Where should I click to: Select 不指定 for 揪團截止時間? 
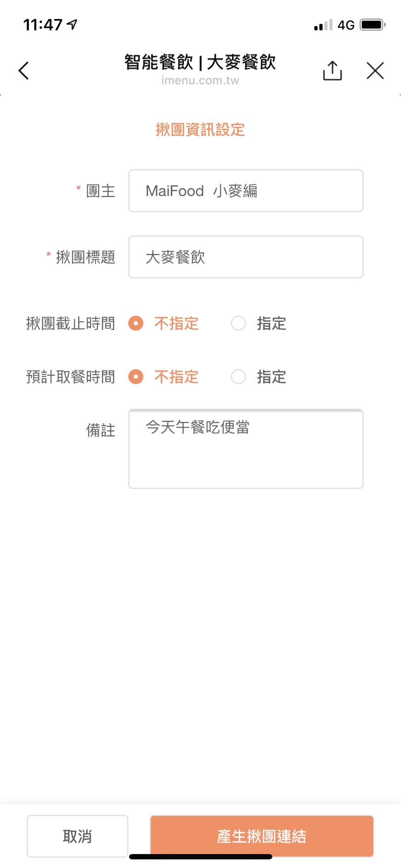click(x=136, y=323)
